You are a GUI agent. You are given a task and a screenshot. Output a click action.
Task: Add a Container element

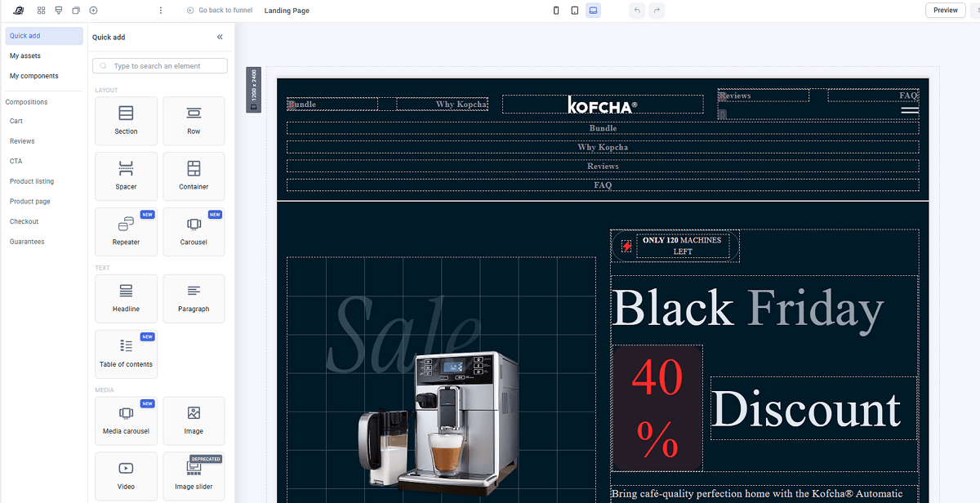coord(194,176)
